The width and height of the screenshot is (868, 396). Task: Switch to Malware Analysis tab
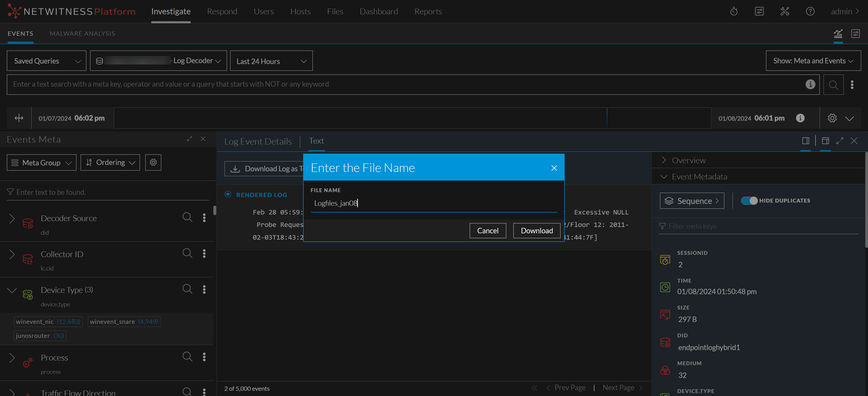coord(82,34)
